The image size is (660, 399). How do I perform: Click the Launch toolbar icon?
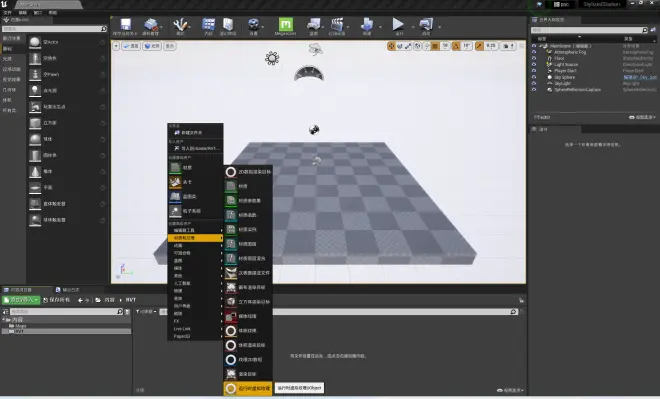point(426,24)
